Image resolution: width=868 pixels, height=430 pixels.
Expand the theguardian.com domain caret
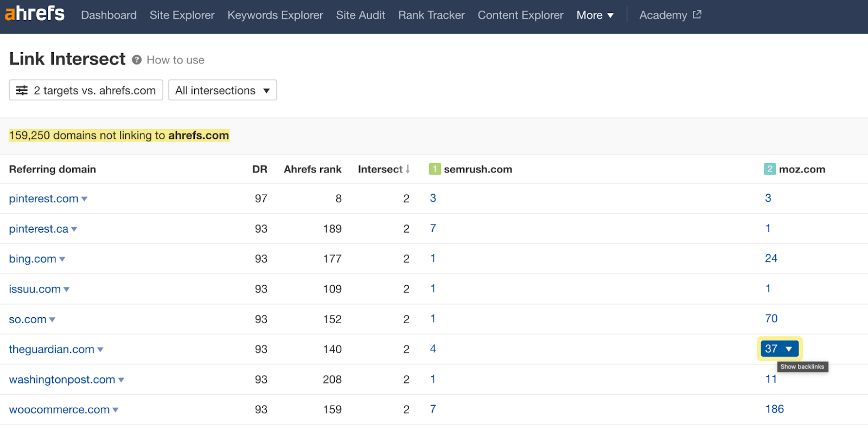100,350
